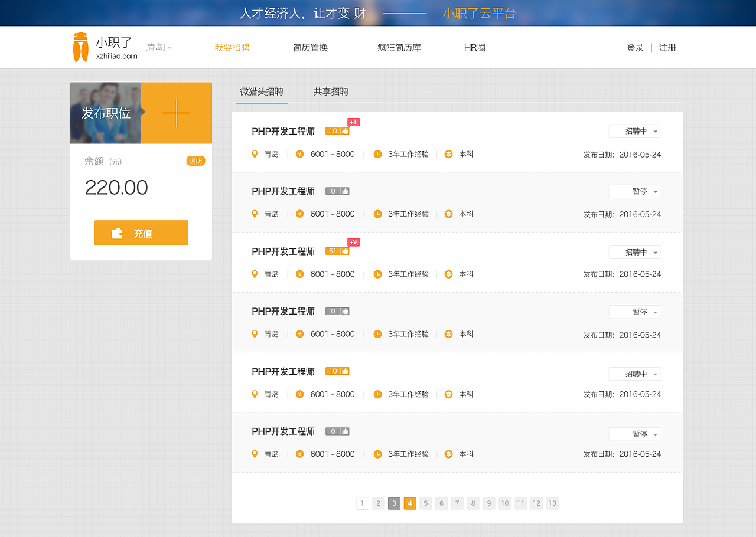Go to page 1 in pagination

click(x=363, y=503)
